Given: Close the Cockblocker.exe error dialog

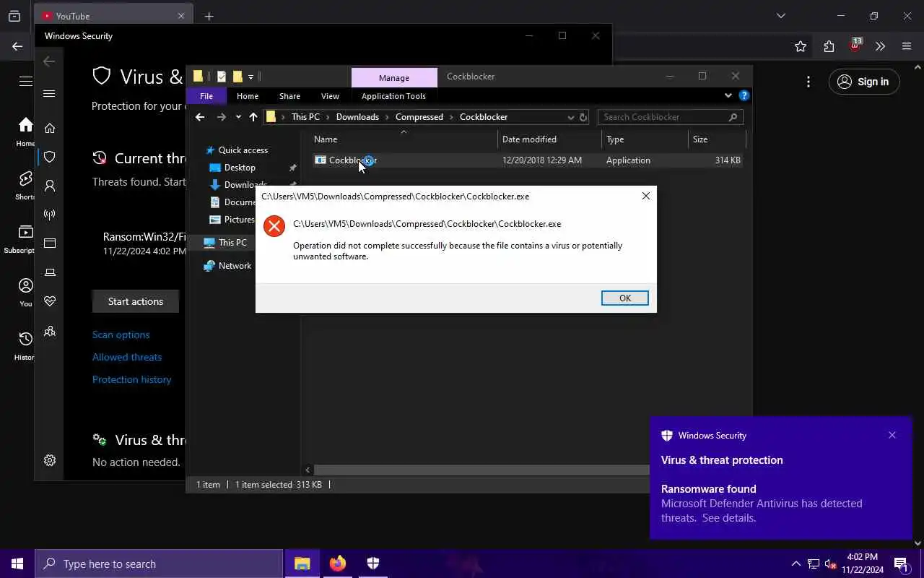Looking at the screenshot, I should click(645, 196).
